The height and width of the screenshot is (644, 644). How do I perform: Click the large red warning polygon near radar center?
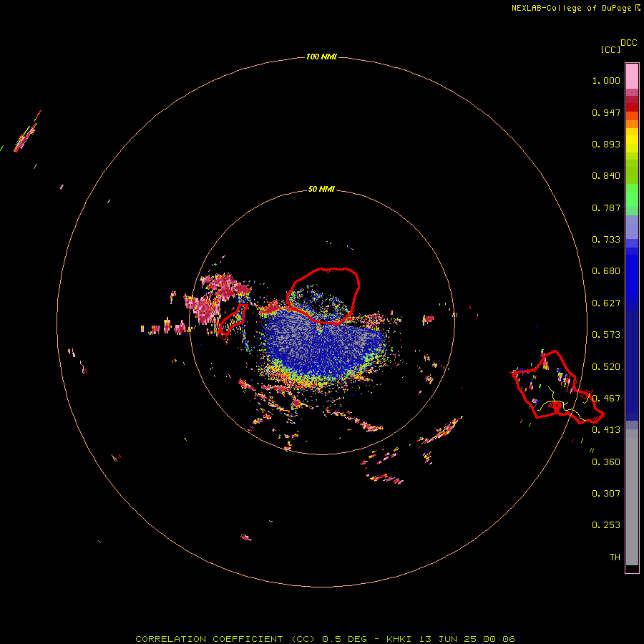pyautogui.click(x=323, y=296)
